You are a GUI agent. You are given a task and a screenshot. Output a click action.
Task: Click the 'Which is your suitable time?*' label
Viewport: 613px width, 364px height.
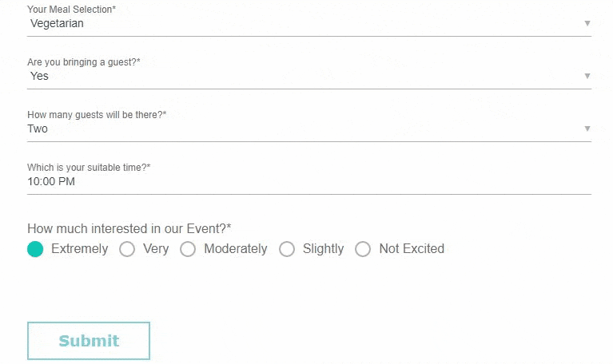tap(89, 168)
